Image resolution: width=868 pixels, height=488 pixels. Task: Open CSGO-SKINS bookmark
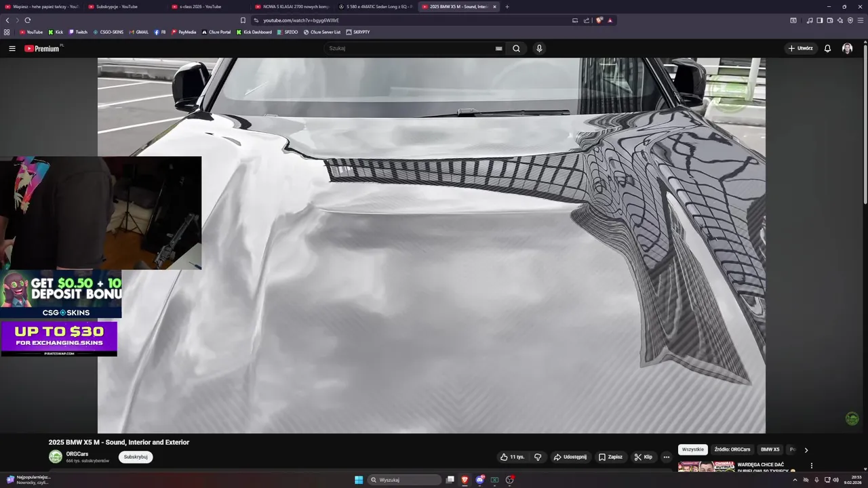(x=108, y=32)
